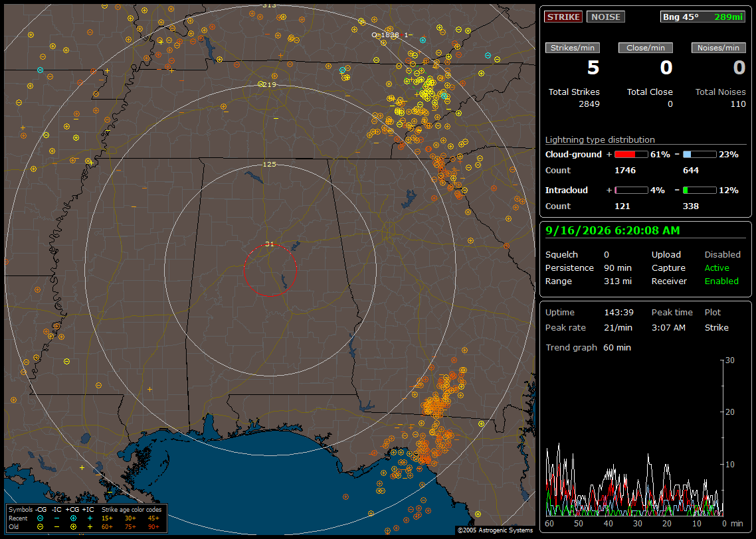Toggle the NOISE indicator button

606,17
